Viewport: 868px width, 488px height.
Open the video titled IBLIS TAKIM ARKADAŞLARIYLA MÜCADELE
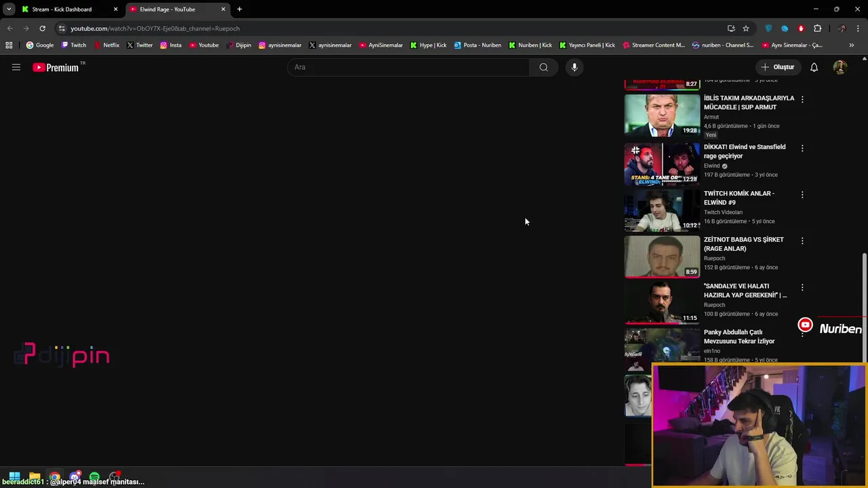pos(749,102)
